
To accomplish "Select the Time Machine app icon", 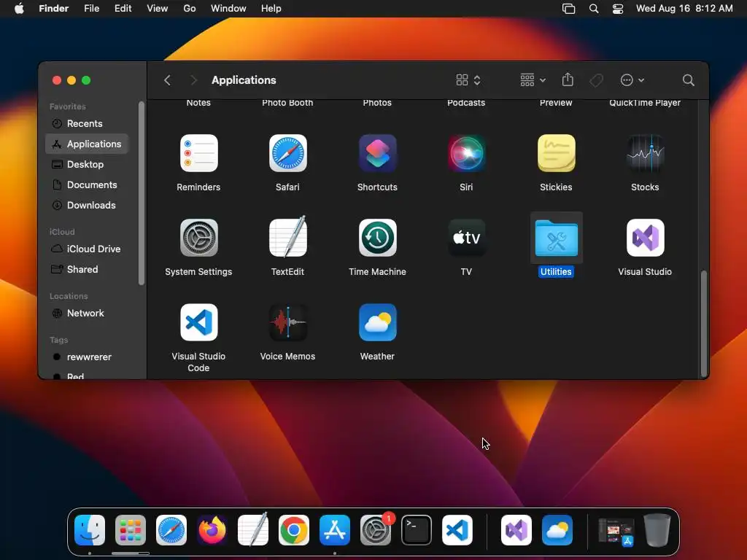I will [377, 238].
